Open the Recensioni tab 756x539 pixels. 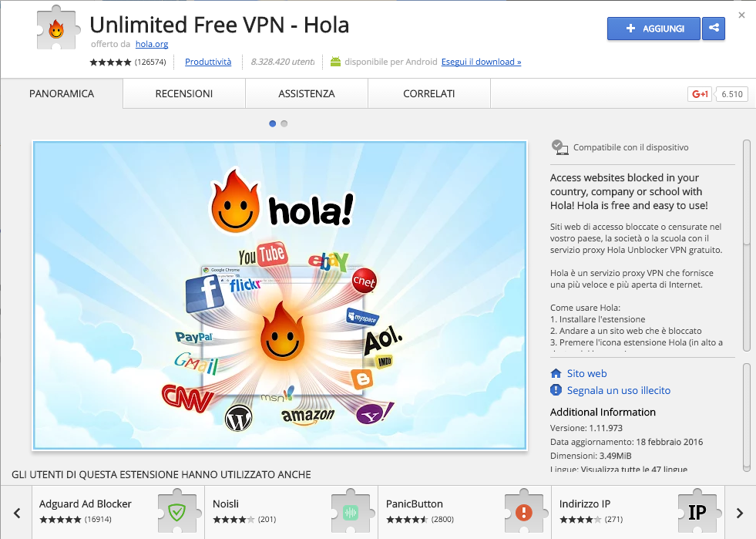point(183,93)
